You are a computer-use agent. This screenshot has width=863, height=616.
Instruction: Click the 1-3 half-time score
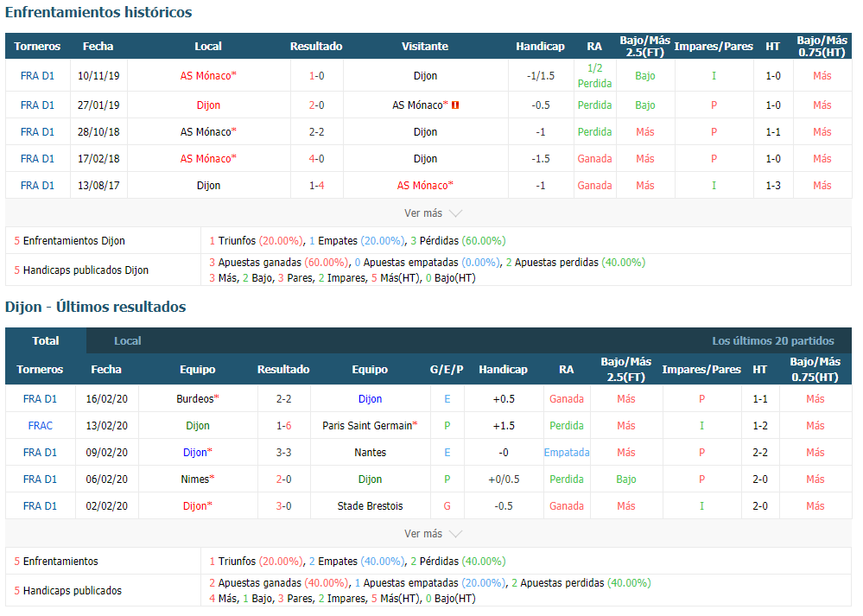click(773, 186)
